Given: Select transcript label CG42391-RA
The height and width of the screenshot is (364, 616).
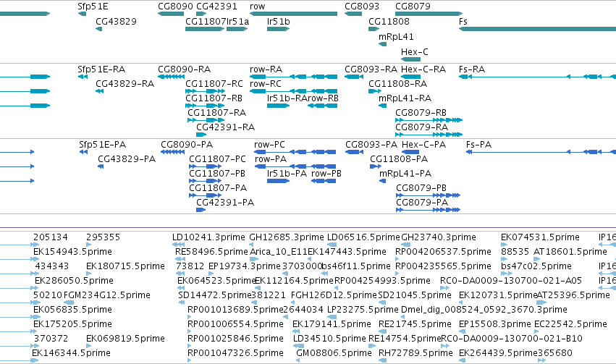Looking at the screenshot, I should tap(226, 127).
